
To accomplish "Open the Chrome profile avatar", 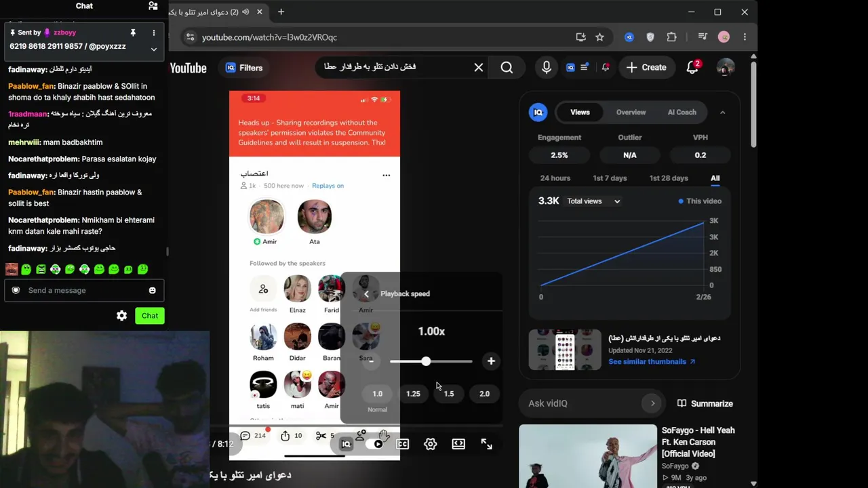I will (x=724, y=37).
